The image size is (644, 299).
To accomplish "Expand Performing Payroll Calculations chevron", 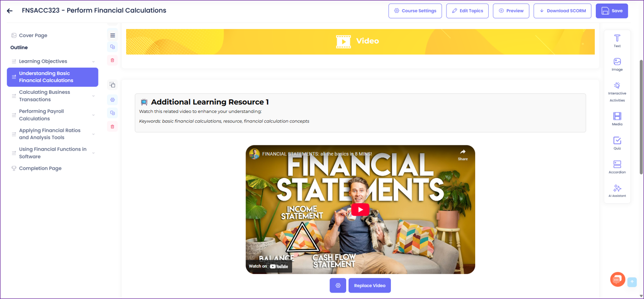I will coord(93,115).
